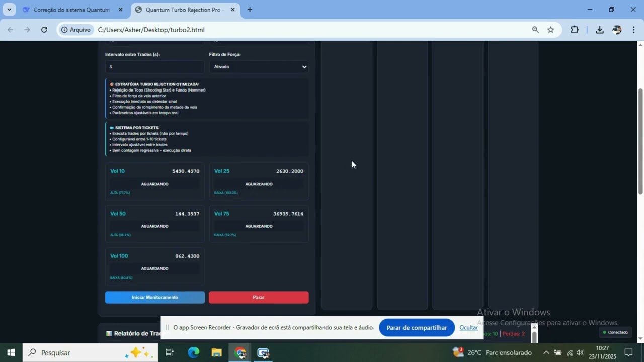Open Chrome downloads icon
Viewport: 644px width, 362px height.
point(599,30)
